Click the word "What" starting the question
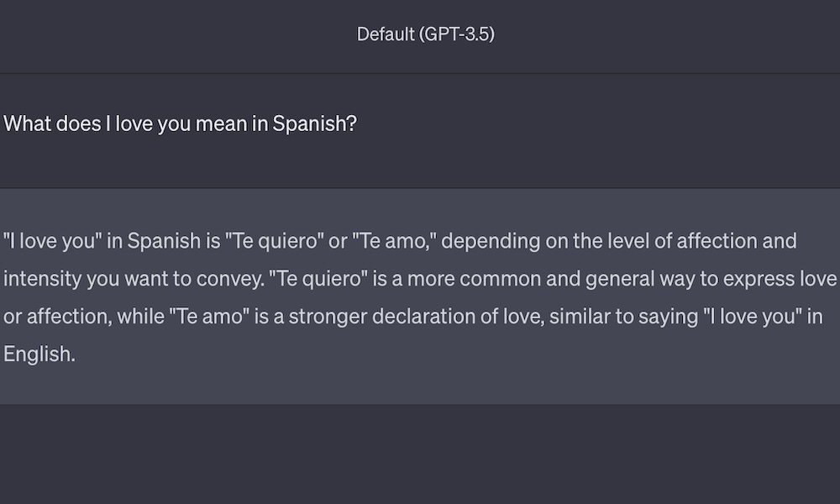840x504 pixels. tap(29, 123)
